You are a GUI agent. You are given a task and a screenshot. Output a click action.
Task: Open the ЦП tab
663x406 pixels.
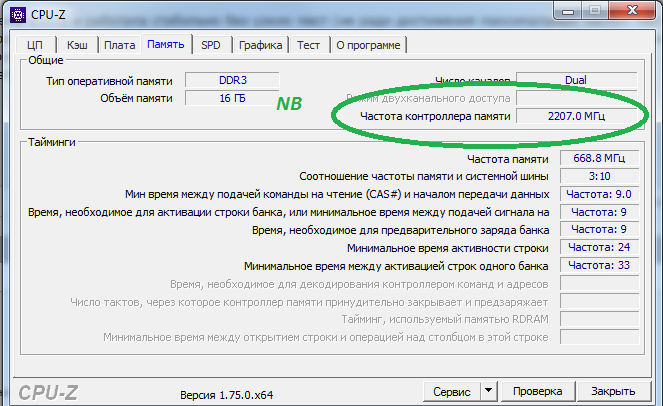pos(36,45)
